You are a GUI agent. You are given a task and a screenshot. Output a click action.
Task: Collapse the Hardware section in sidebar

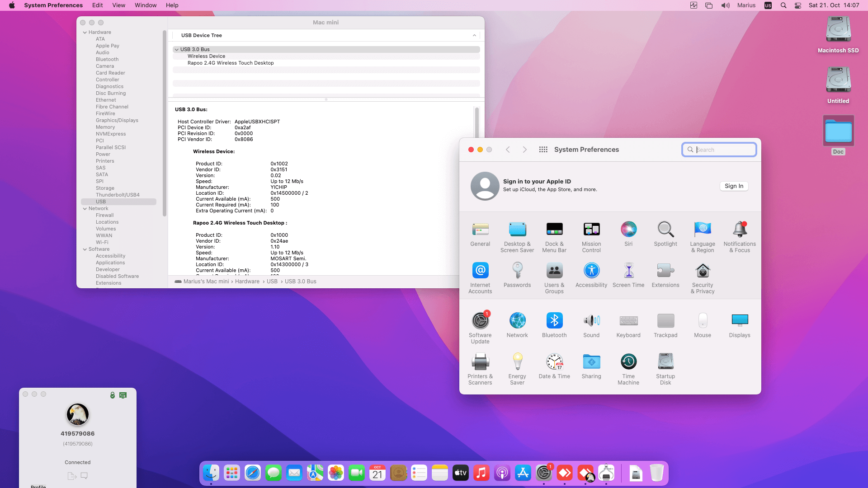(85, 33)
